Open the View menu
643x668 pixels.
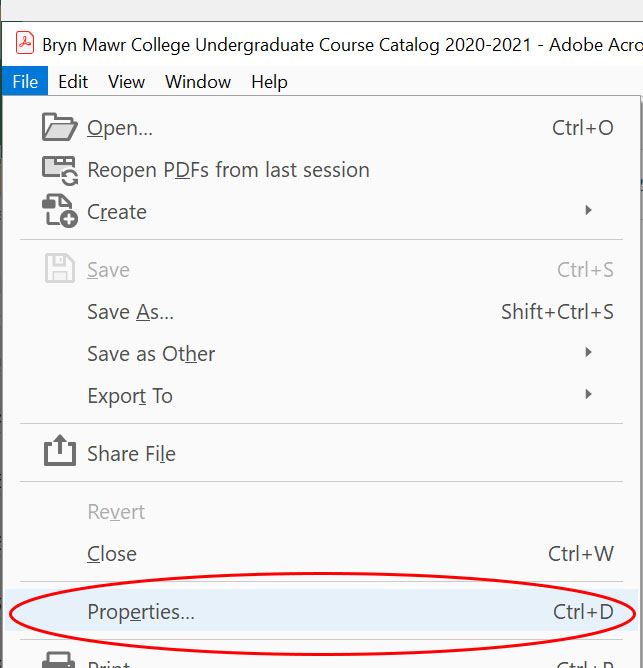pyautogui.click(x=127, y=82)
